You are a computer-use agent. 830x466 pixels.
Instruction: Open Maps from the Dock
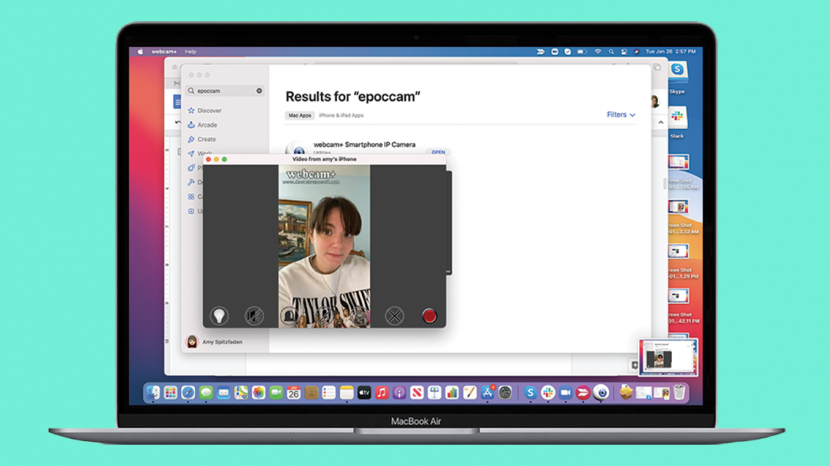click(241, 392)
